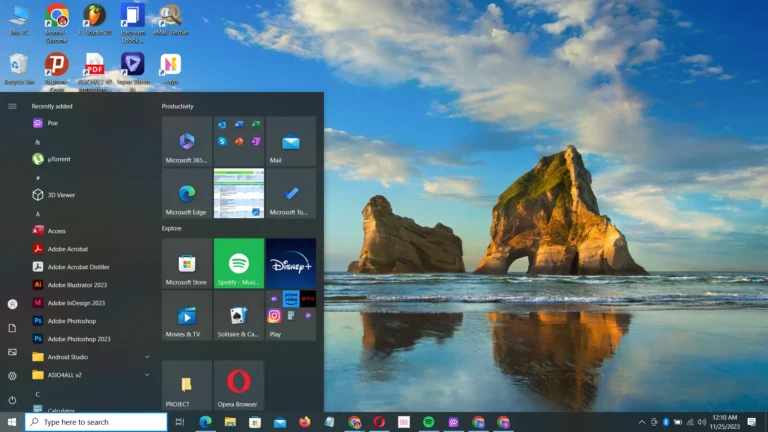768x432 pixels.
Task: Click the '#' letter header
Action: pos(38,178)
